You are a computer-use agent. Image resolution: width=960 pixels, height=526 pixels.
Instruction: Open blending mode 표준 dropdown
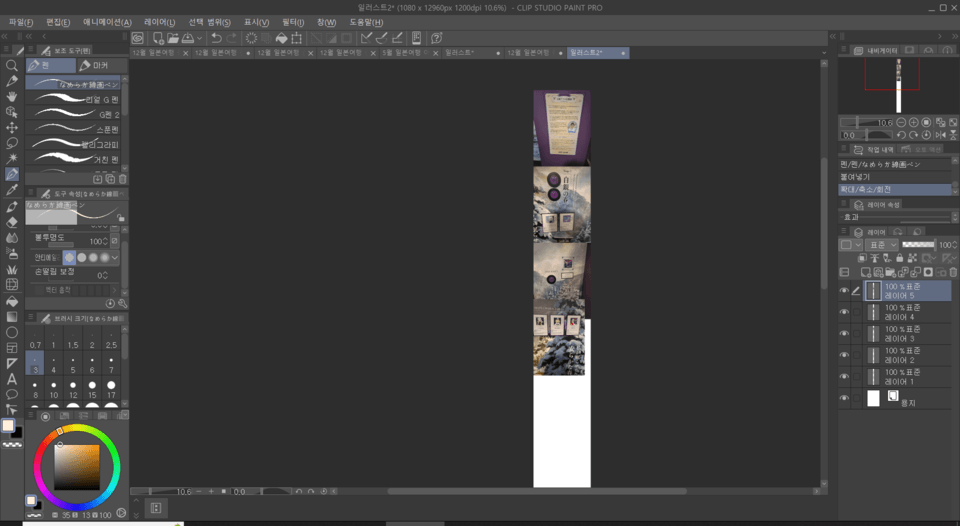tap(881, 245)
